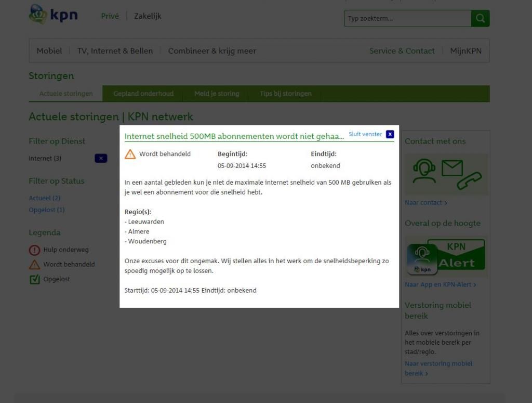Select the Meld je storing tab
This screenshot has height=403, width=532.
[x=217, y=94]
